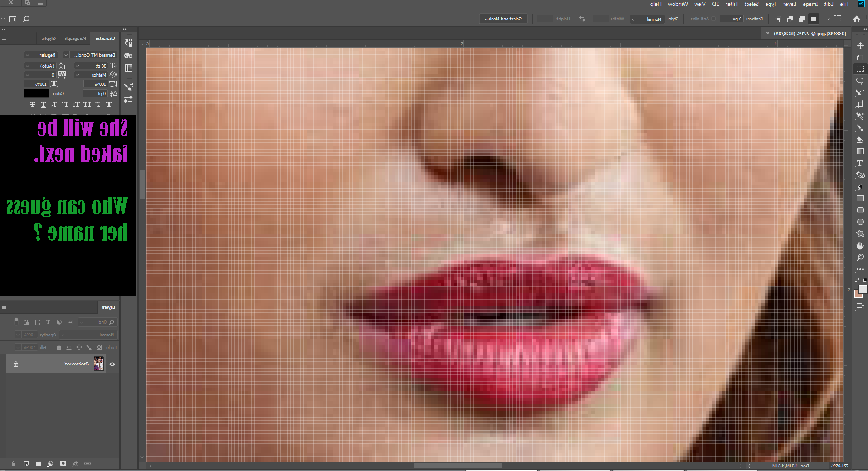Click the delete layer trash icon
This screenshot has height=471, width=868.
tap(14, 464)
